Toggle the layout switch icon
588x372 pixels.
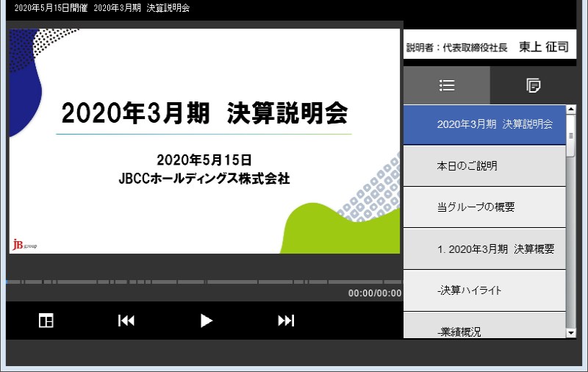click(46, 321)
